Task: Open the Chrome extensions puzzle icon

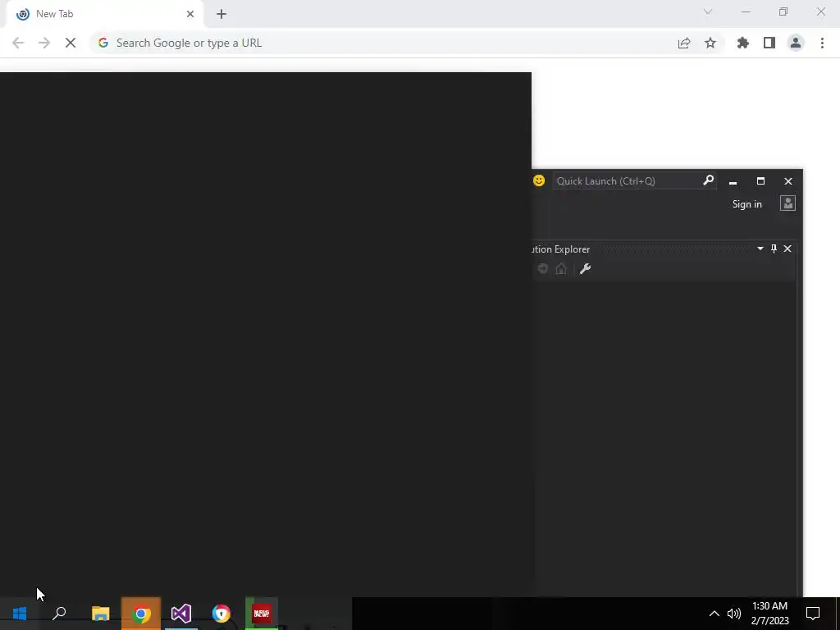Action: [x=743, y=43]
